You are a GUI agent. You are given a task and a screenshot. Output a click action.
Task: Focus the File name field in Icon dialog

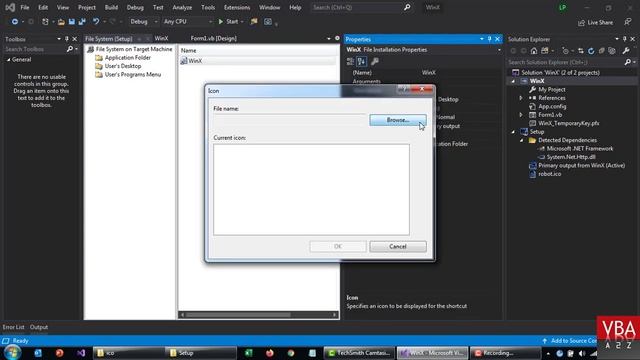point(290,120)
